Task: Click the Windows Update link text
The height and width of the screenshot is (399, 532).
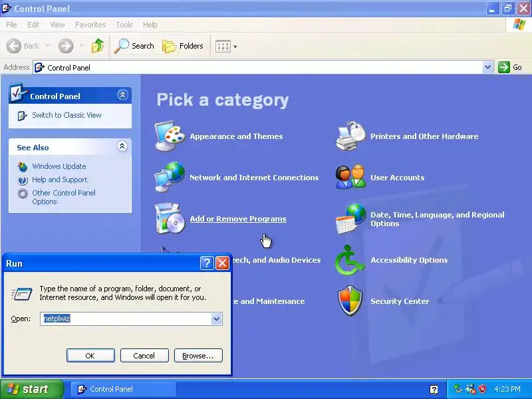Action: 59,166
